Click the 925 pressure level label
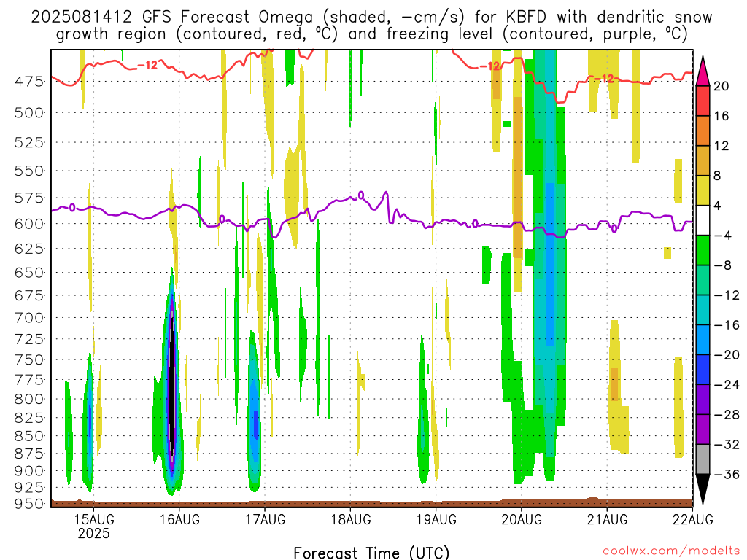747x560 pixels. (28, 488)
